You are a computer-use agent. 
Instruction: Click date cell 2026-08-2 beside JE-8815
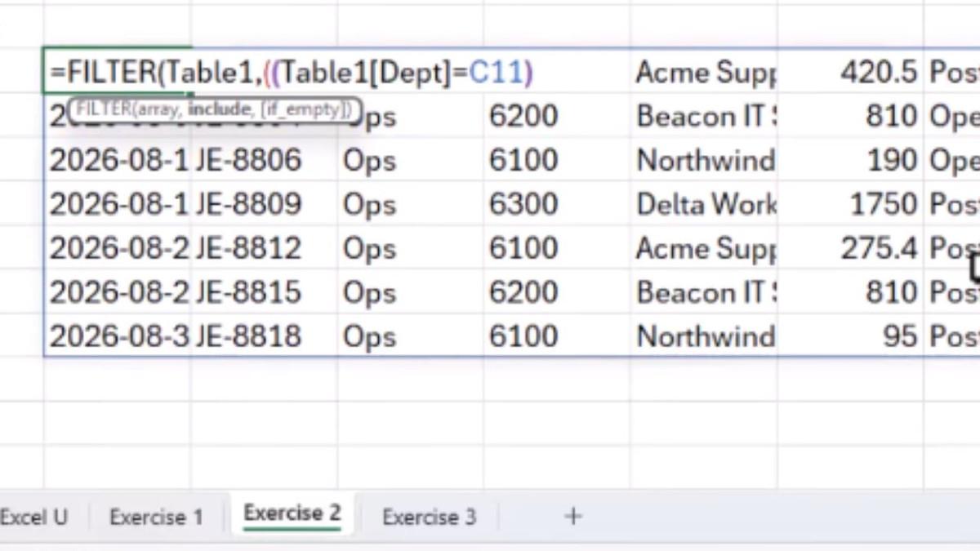click(118, 292)
